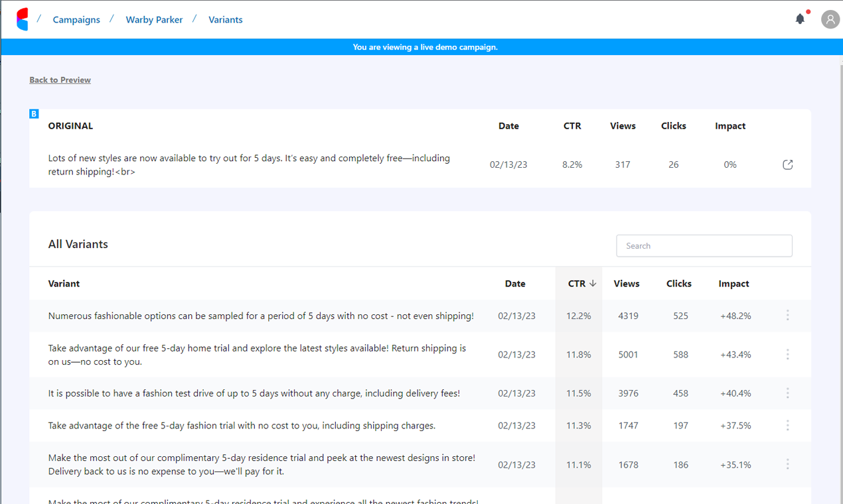Click the date of the 12.2% CTR variant

click(516, 316)
